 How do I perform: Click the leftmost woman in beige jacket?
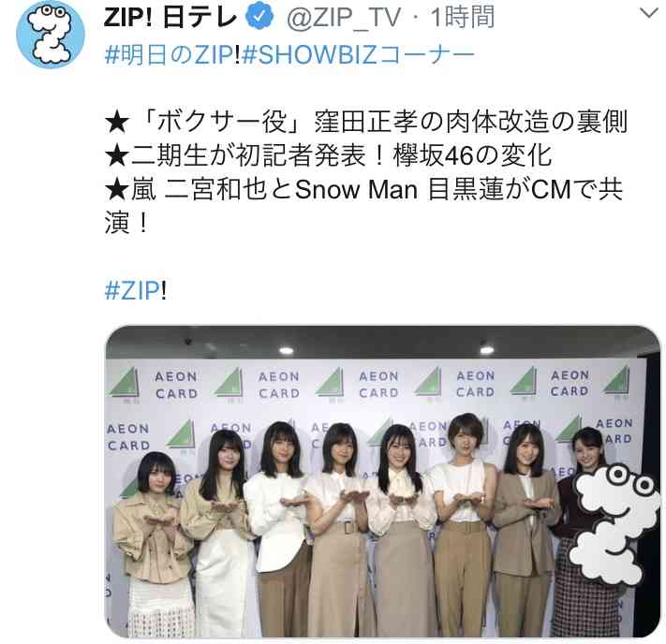point(153,545)
